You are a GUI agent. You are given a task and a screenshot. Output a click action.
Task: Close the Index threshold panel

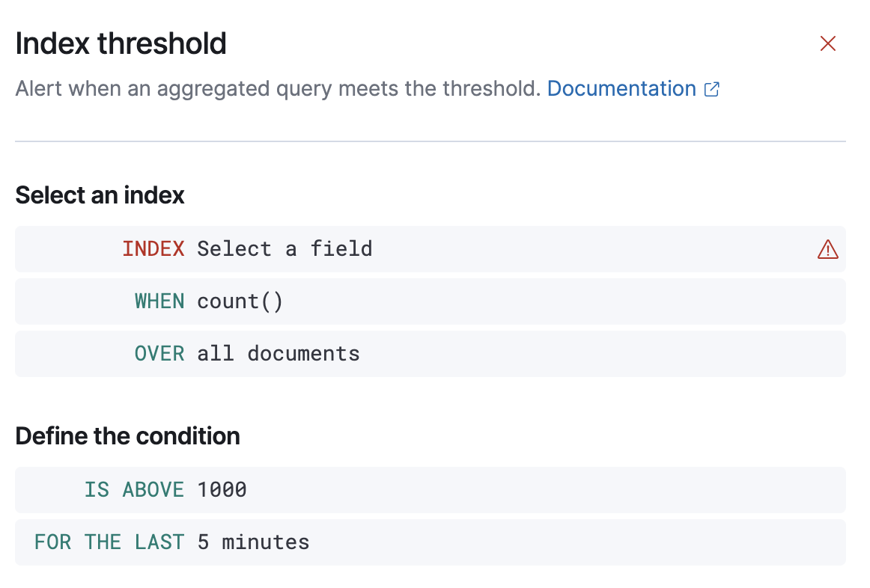pyautogui.click(x=827, y=43)
